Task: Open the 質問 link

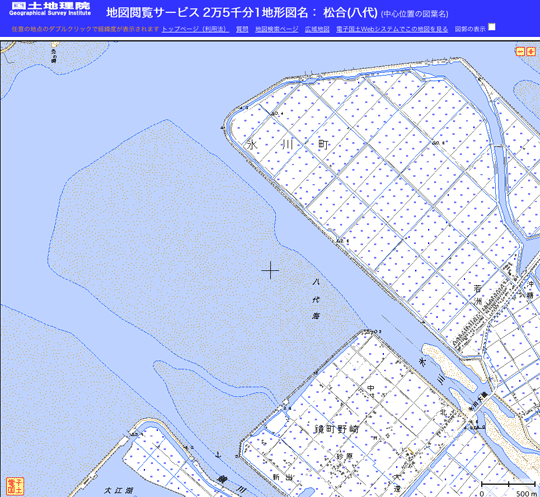Action: pos(242,29)
